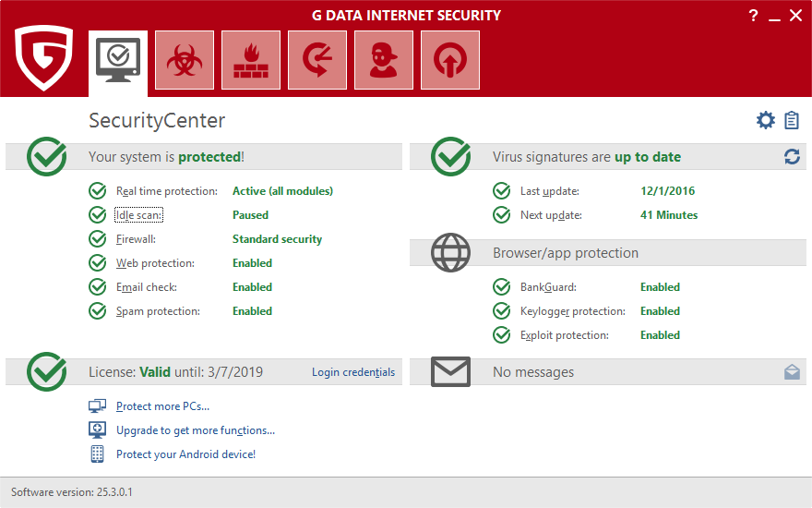The image size is (812, 508).
Task: Open Real time protection options
Action: pos(166,191)
